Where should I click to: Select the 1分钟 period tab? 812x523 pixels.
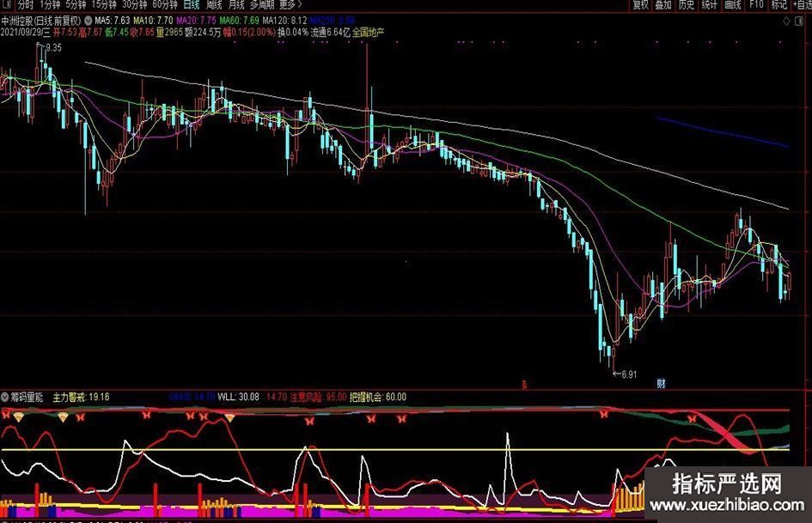[50, 5]
